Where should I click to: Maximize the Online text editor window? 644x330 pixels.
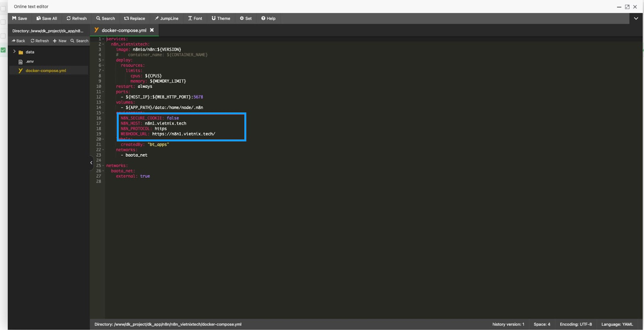click(627, 7)
